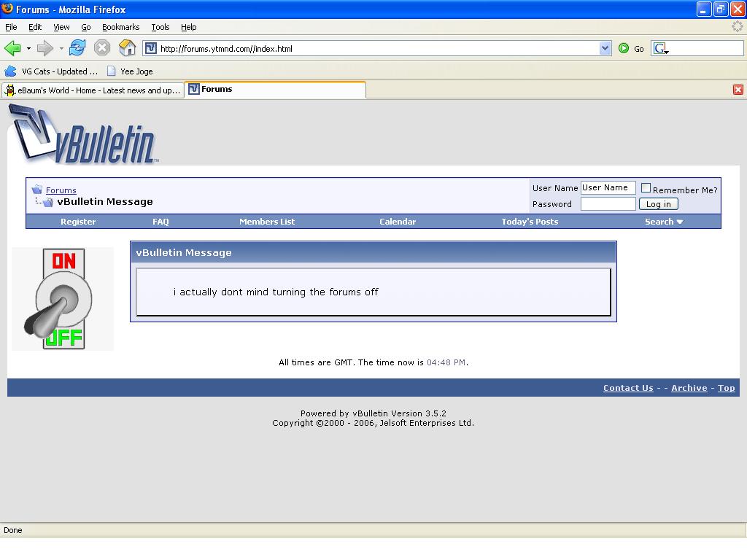Click the Google search engine icon
This screenshot has width=747, height=560.
pos(660,48)
